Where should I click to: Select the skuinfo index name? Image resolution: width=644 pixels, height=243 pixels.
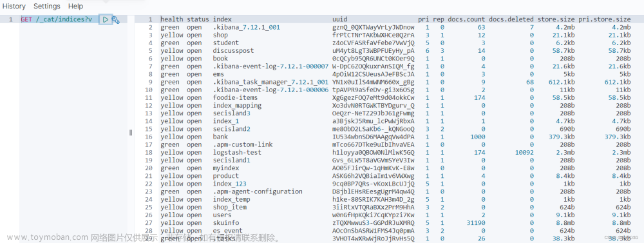tap(226, 222)
